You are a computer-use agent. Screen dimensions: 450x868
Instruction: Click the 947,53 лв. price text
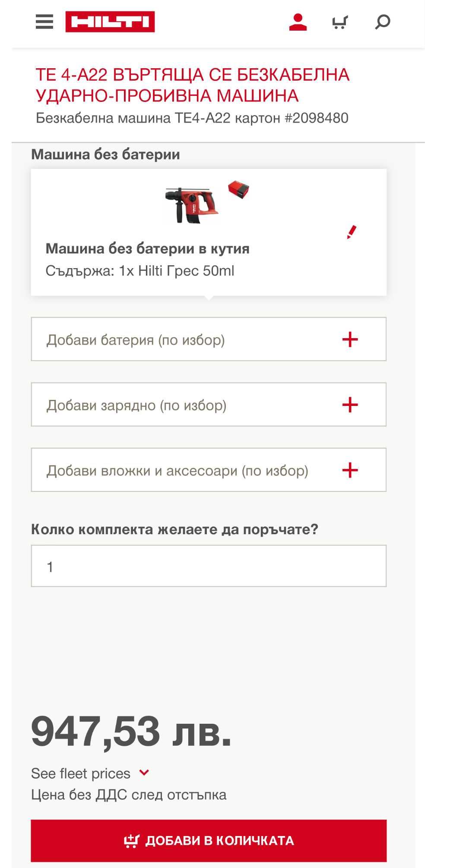[131, 731]
